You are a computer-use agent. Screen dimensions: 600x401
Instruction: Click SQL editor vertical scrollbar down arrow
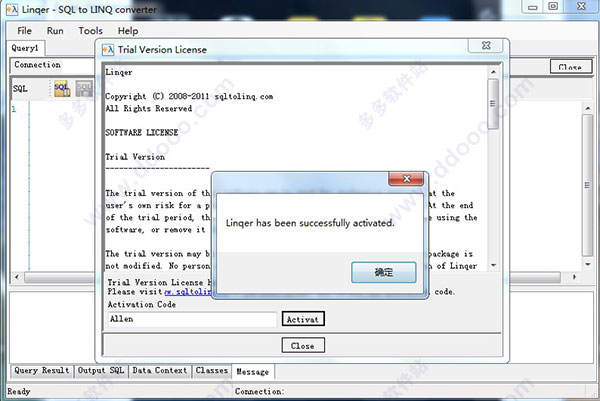[x=588, y=264]
